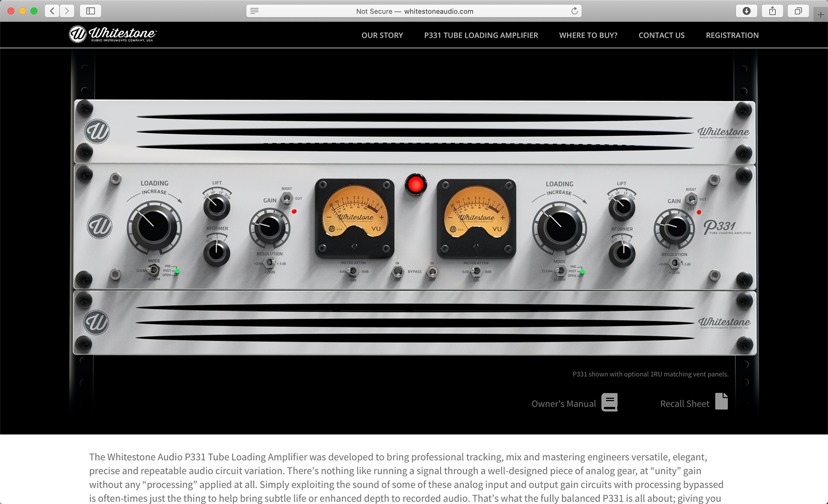
Task: Click the right LOADING knob
Action: (x=559, y=227)
